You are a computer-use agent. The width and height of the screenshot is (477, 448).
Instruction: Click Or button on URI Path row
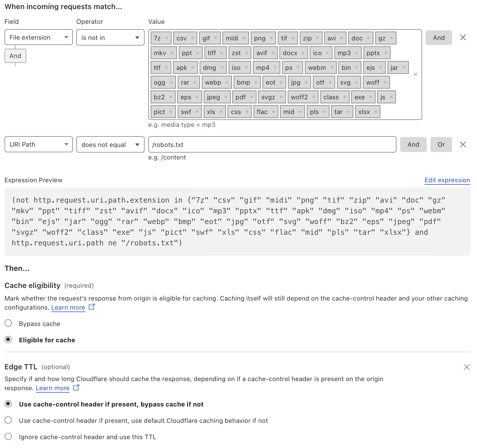441,145
